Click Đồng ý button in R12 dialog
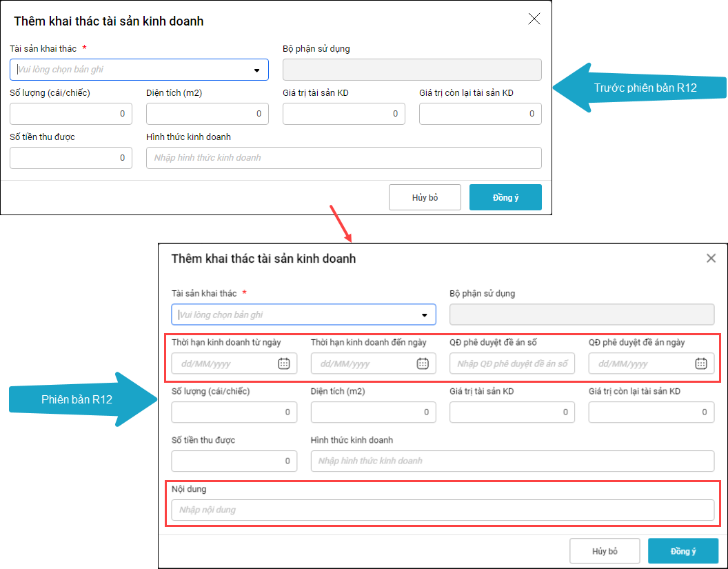Screen dimensions: 728x569 coord(683,551)
